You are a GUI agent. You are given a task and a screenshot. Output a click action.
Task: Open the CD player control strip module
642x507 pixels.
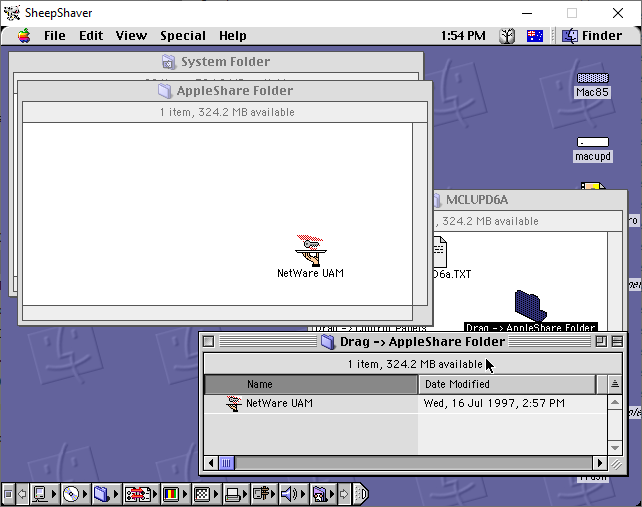tap(71, 494)
